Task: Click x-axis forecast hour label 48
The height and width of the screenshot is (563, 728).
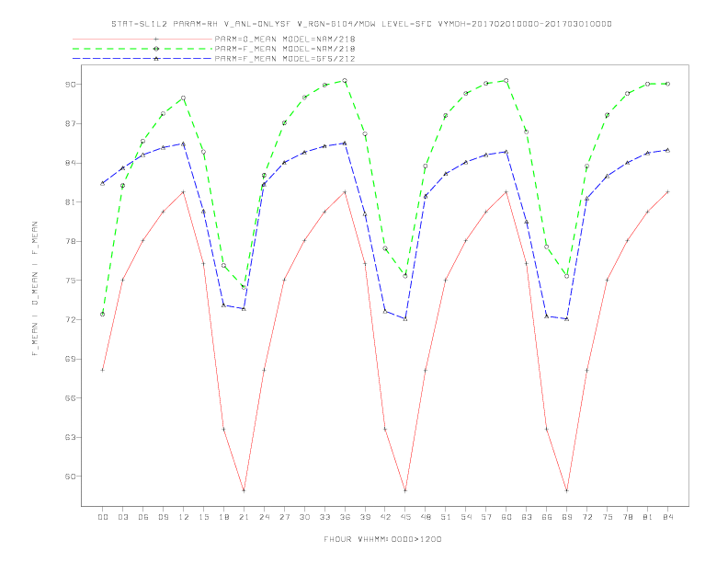Action: (426, 517)
